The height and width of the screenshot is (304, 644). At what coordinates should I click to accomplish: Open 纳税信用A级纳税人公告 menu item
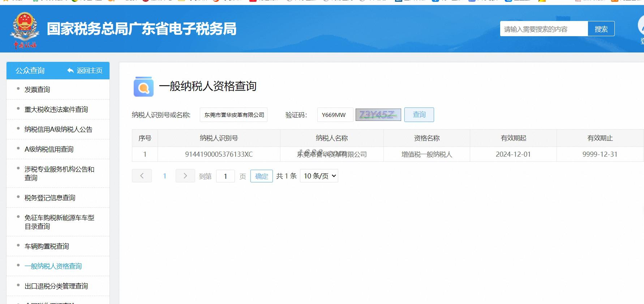58,130
